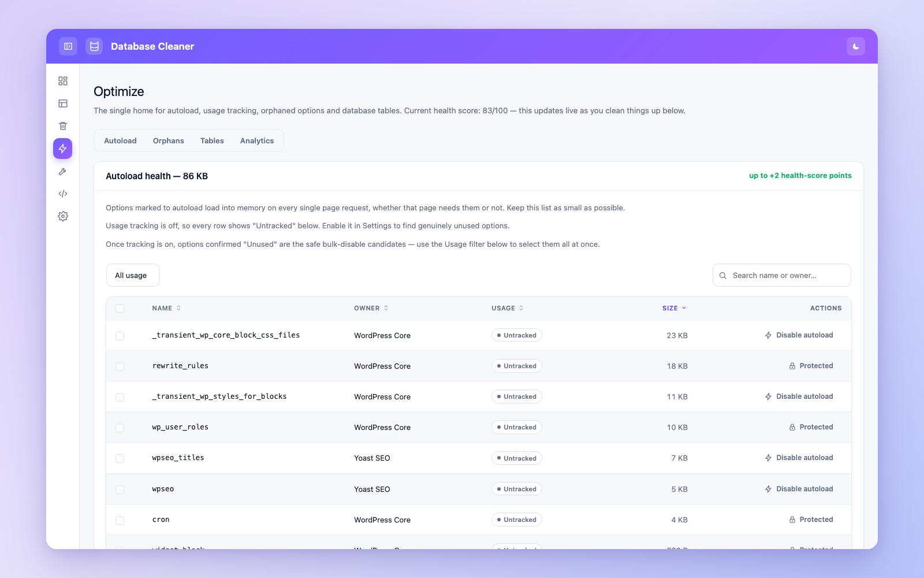Screen dimensions: 924x578
Task: Click the database logo icon in header
Action: 94,46
